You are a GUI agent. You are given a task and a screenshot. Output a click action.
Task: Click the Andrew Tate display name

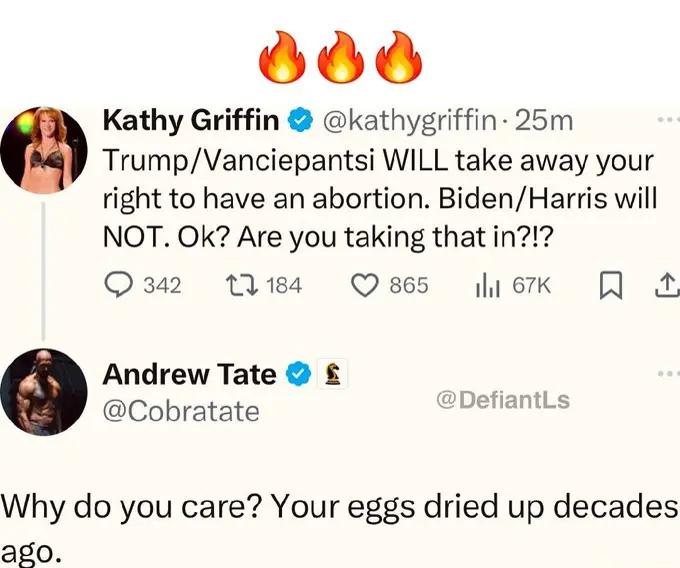click(x=189, y=374)
